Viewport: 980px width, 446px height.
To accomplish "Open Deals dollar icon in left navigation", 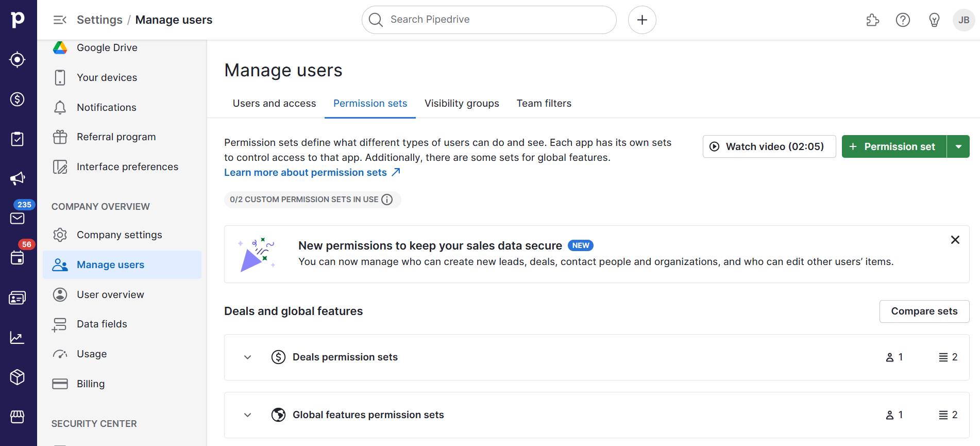I will point(18,99).
